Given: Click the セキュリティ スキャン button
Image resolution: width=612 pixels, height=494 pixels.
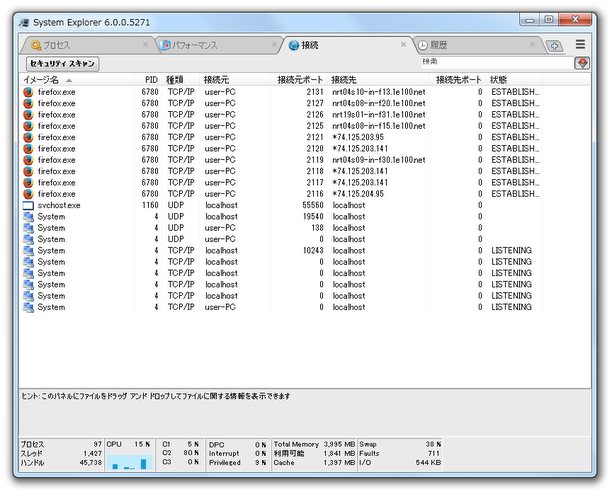Looking at the screenshot, I should click(62, 64).
